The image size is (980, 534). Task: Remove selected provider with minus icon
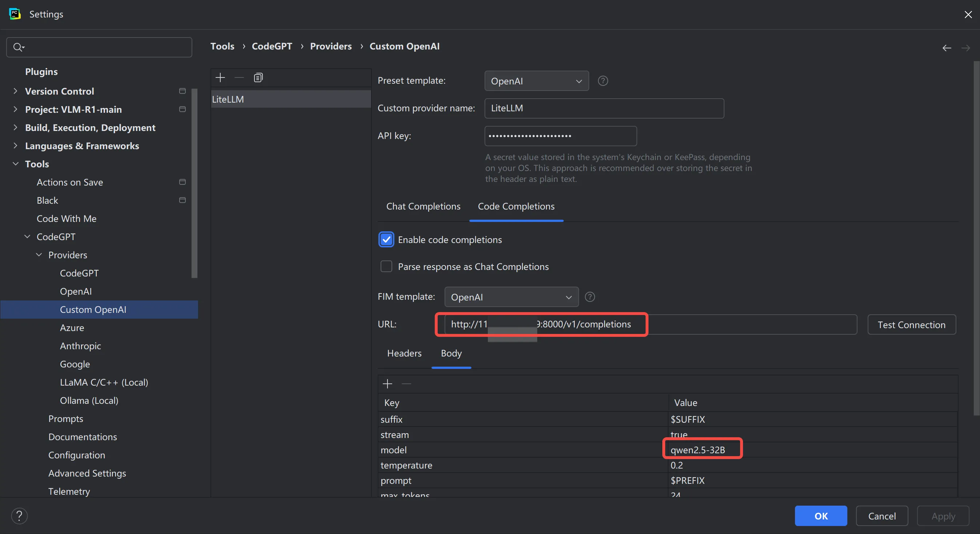tap(239, 77)
